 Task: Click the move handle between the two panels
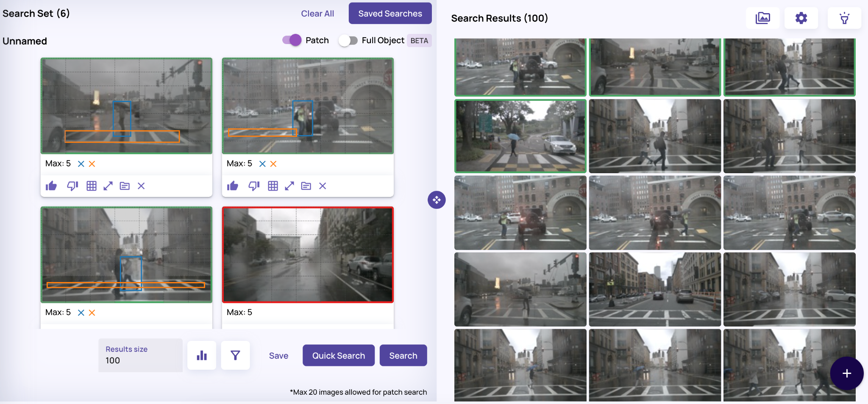tap(437, 199)
